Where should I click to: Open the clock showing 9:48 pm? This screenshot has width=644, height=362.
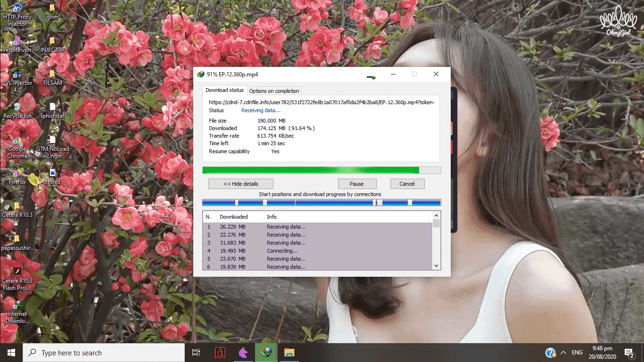603,353
